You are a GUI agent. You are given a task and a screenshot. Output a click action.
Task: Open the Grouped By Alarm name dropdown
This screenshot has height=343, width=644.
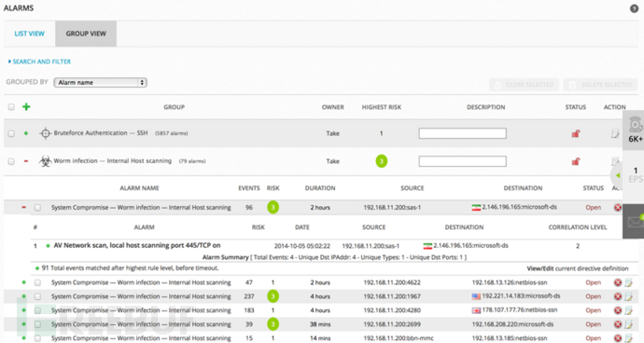pos(100,82)
